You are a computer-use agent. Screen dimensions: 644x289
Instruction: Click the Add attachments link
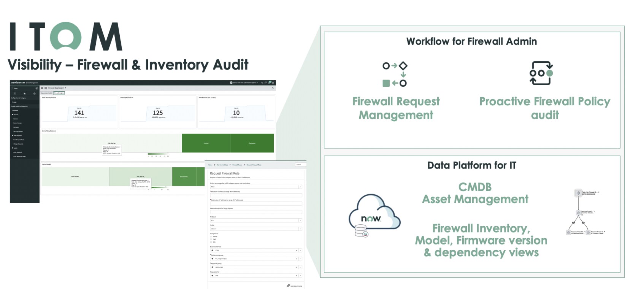tap(296, 286)
